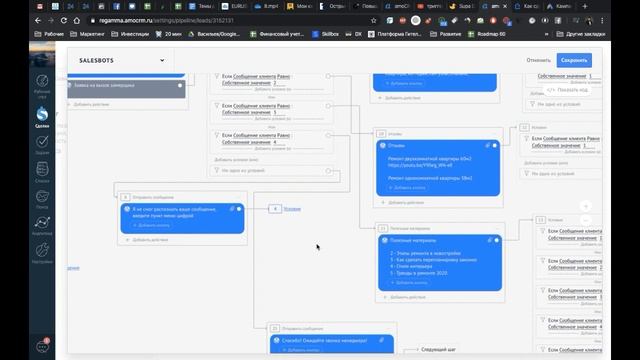The width and height of the screenshot is (640, 360).
Task: Open the Задачи checkmark icon in sidebar
Action: click(x=42, y=142)
